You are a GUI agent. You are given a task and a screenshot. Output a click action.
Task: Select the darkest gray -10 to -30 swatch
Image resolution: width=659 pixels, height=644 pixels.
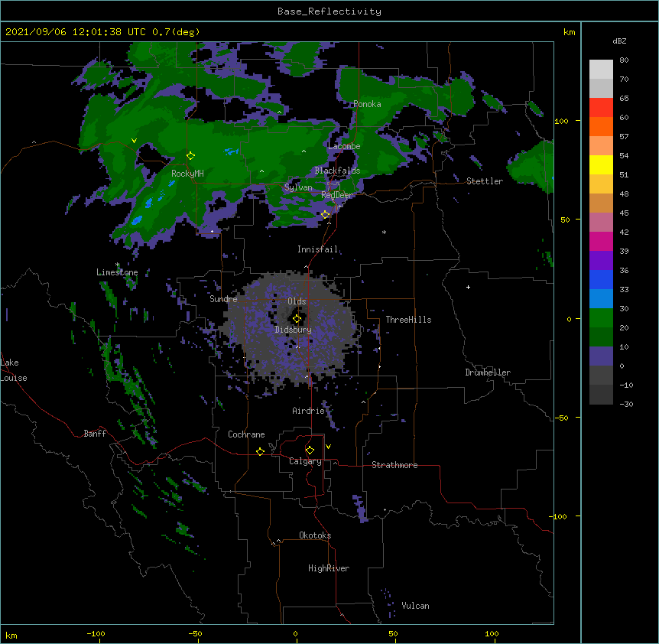point(601,395)
